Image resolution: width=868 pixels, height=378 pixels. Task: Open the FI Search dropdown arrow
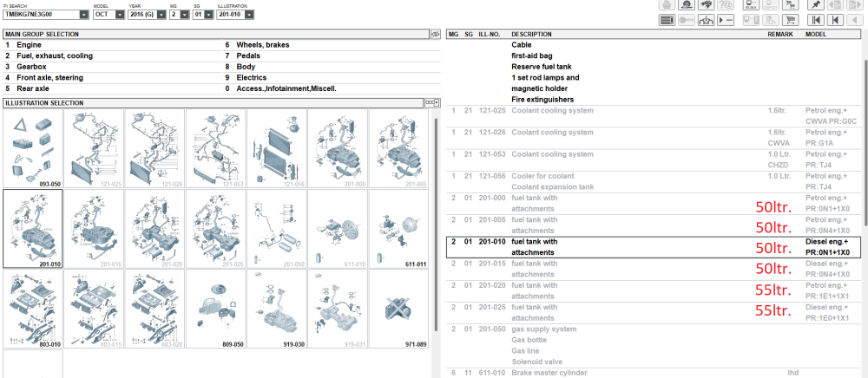pyautogui.click(x=83, y=15)
